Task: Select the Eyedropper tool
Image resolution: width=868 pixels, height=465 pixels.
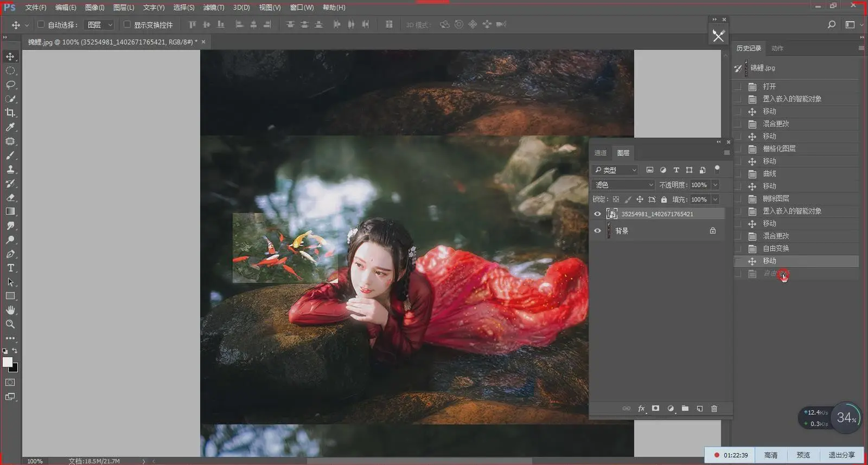Action: coord(10,127)
